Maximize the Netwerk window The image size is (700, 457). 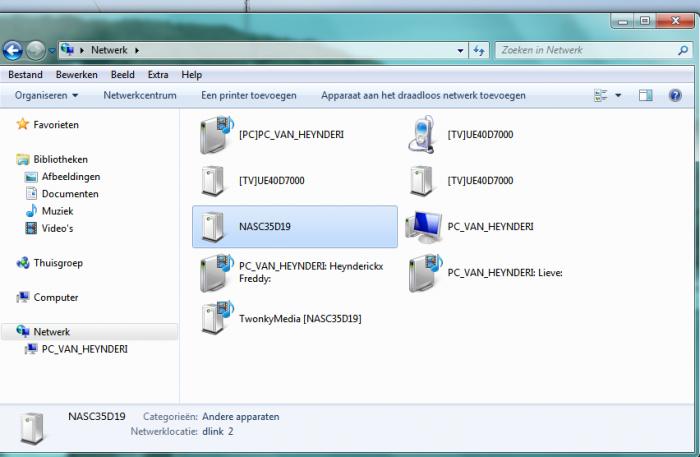645,21
